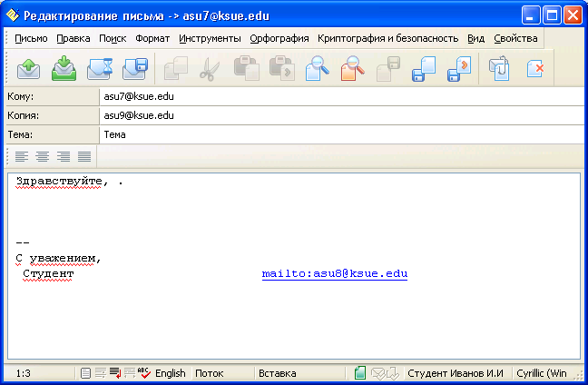This screenshot has width=588, height=385.
Task: Open the Инструменты menu
Action: pyautogui.click(x=210, y=38)
